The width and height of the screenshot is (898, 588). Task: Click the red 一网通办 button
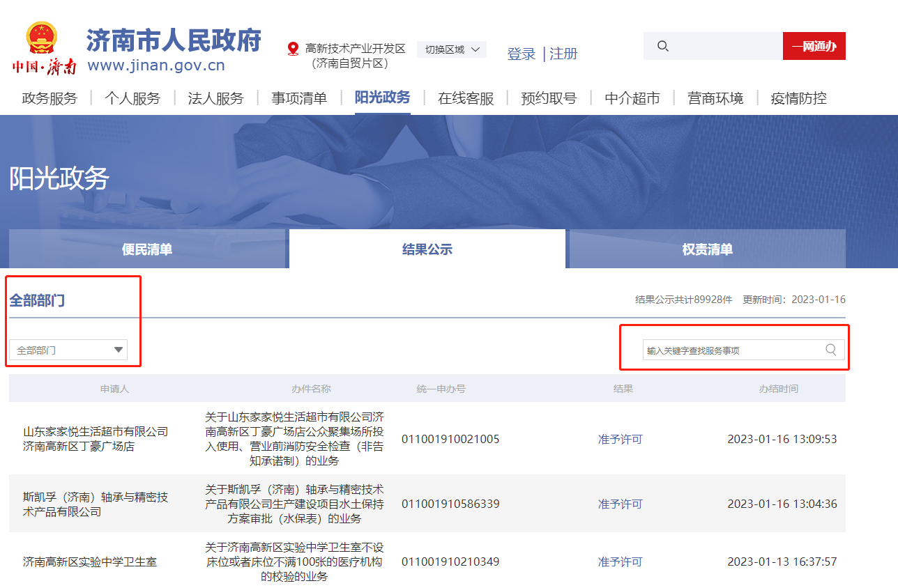point(814,46)
